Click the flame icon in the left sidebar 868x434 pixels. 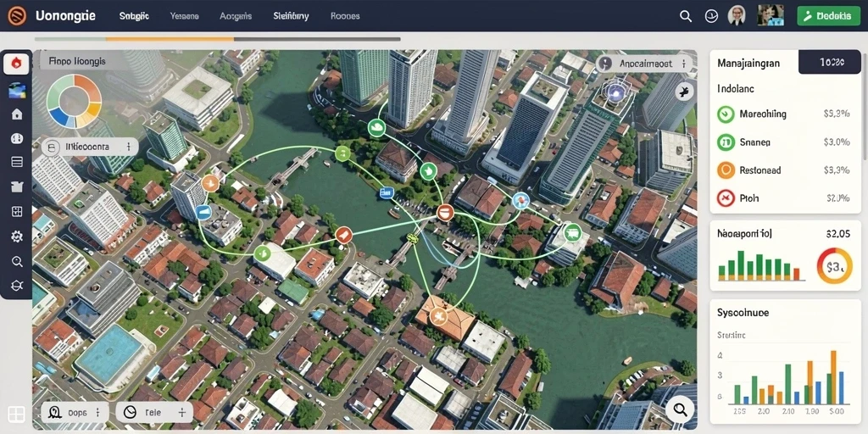coord(17,64)
